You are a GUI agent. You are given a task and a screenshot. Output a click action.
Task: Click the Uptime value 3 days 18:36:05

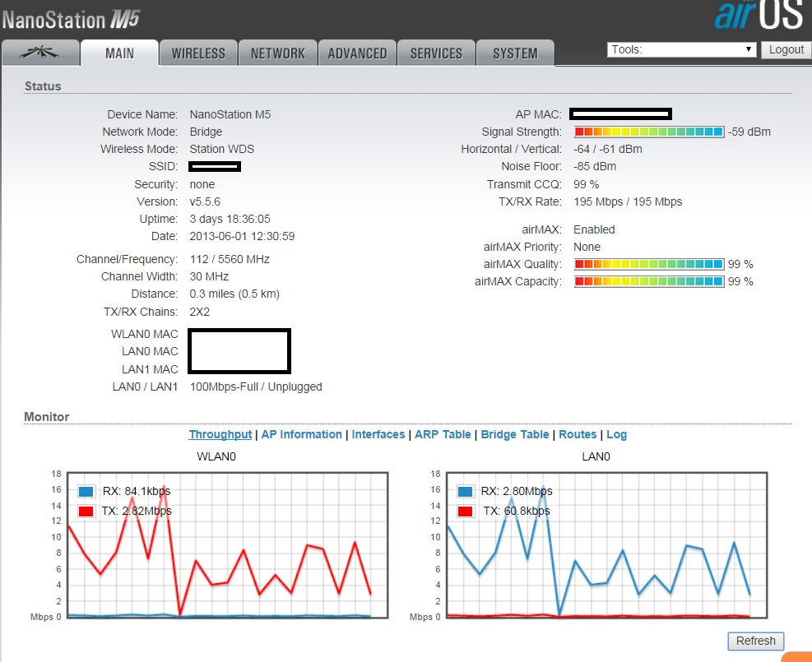coord(230,219)
